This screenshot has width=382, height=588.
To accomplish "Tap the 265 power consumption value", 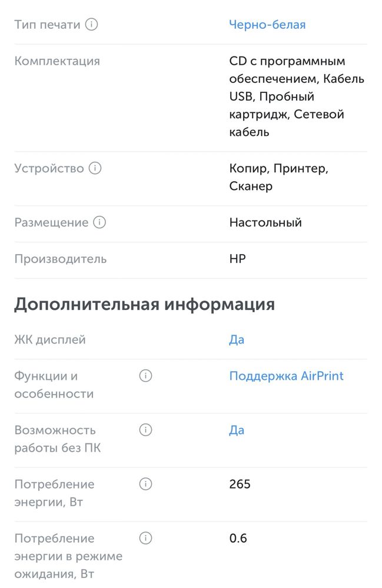I will [x=240, y=484].
